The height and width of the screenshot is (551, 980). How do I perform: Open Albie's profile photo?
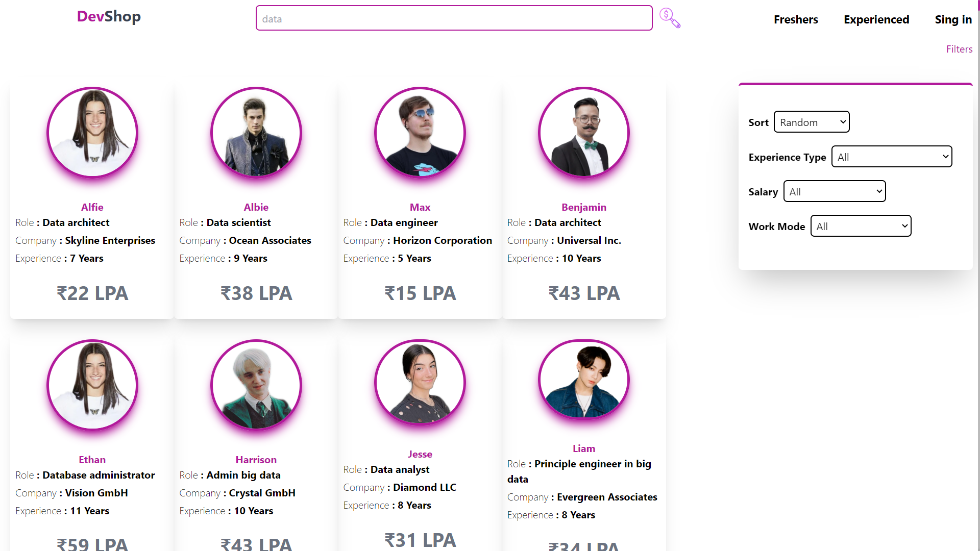[x=256, y=132]
